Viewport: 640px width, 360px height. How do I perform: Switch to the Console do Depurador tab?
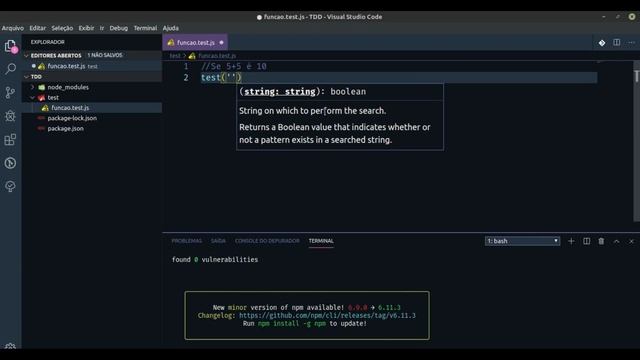[267, 241]
